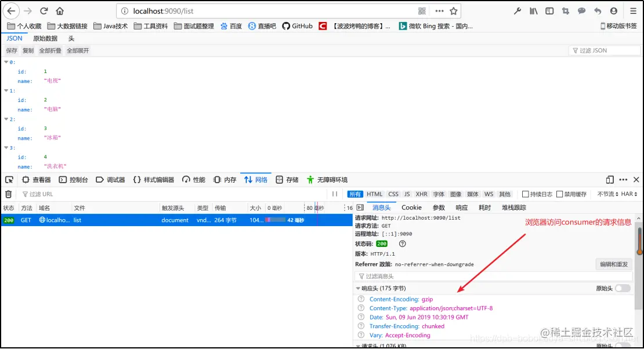Open 百度 bookmark
This screenshot has height=349, width=644.
click(231, 26)
